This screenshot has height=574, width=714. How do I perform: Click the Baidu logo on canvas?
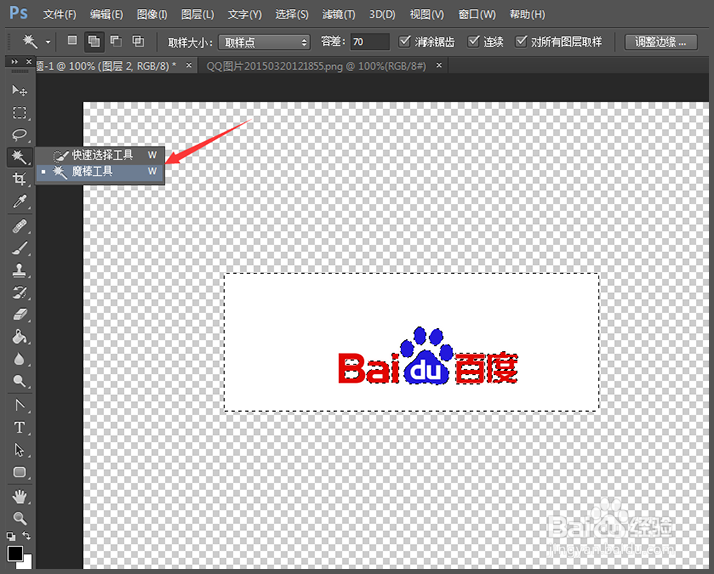pos(428,356)
